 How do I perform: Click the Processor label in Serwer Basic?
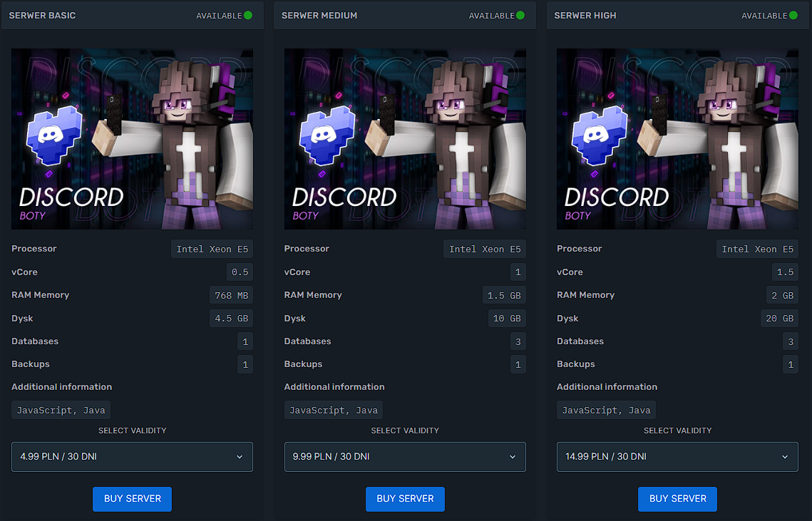(x=34, y=249)
